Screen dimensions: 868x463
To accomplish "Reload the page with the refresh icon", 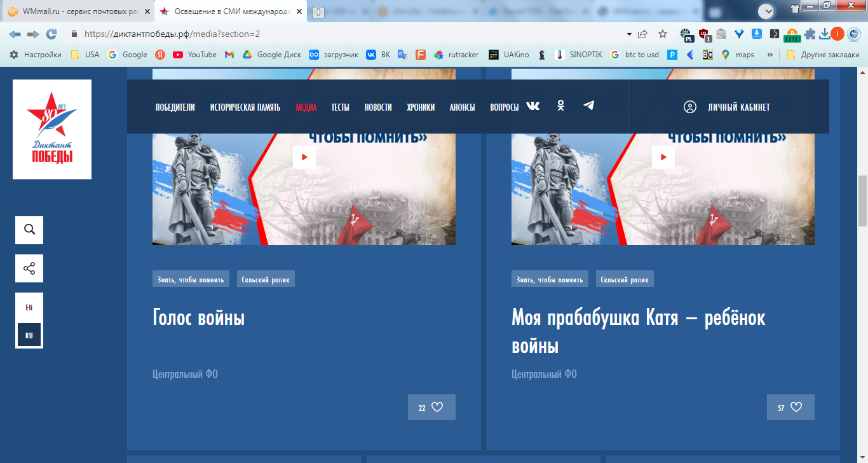I will (x=51, y=34).
